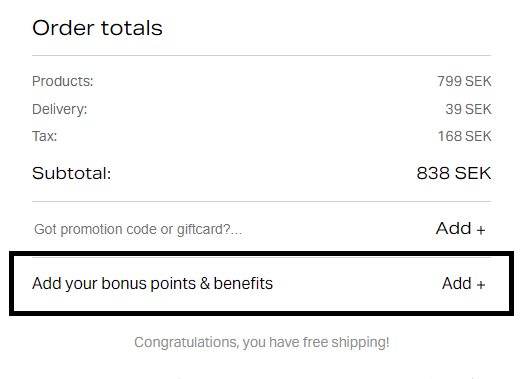Click the Order totals heading

(x=97, y=28)
